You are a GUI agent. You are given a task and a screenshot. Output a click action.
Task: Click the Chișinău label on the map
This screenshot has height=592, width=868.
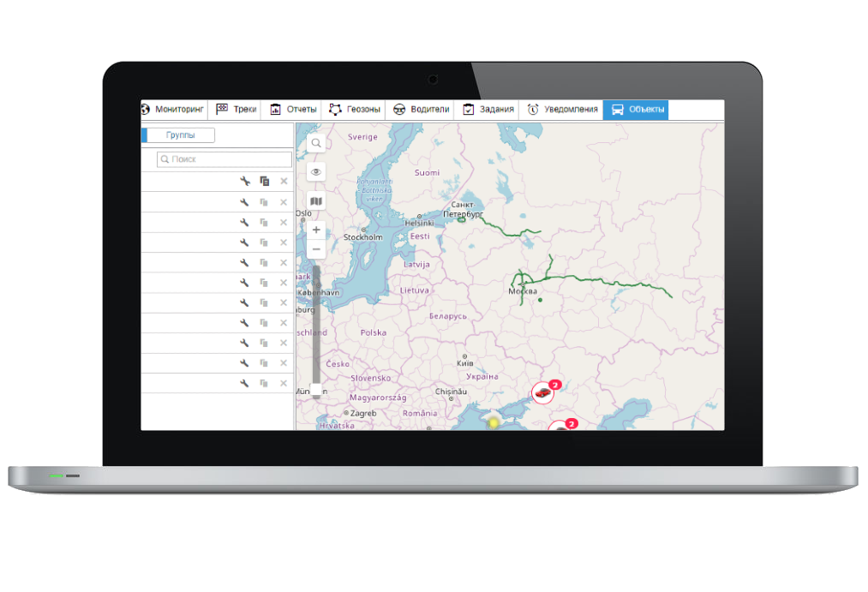tap(452, 392)
